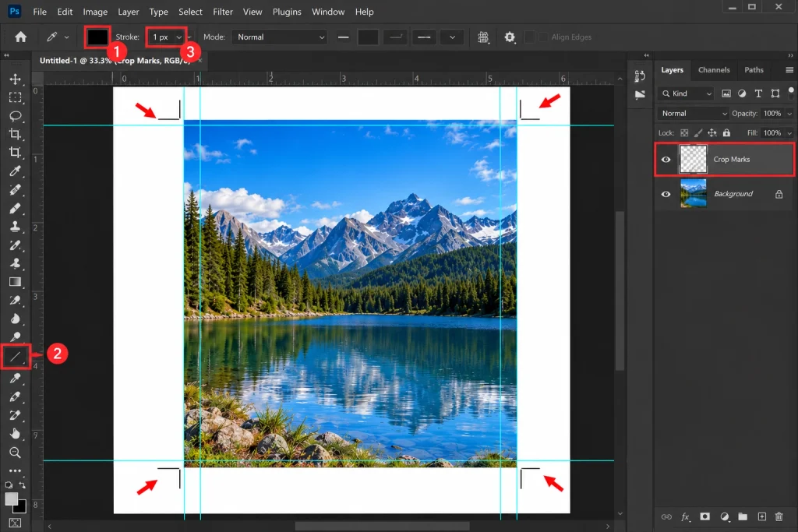
Task: Select the Zoom magnifier tool
Action: pos(16,452)
